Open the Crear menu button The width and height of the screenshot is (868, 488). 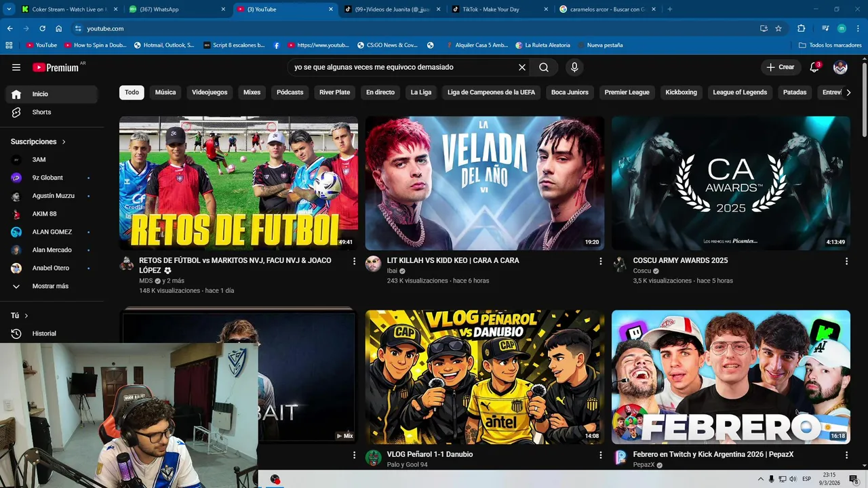coord(781,67)
